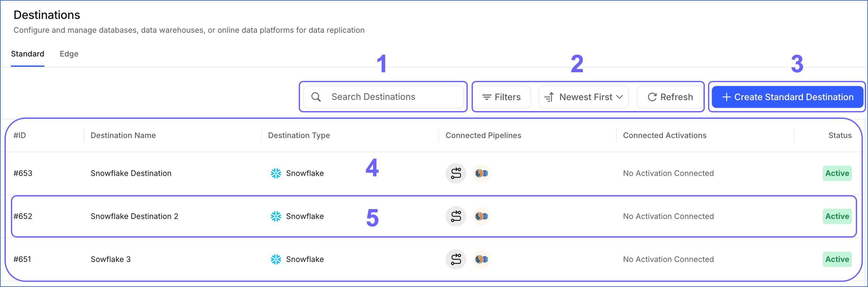The width and height of the screenshot is (868, 287).
Task: Click Snowflake type text in row #652
Action: tap(305, 216)
